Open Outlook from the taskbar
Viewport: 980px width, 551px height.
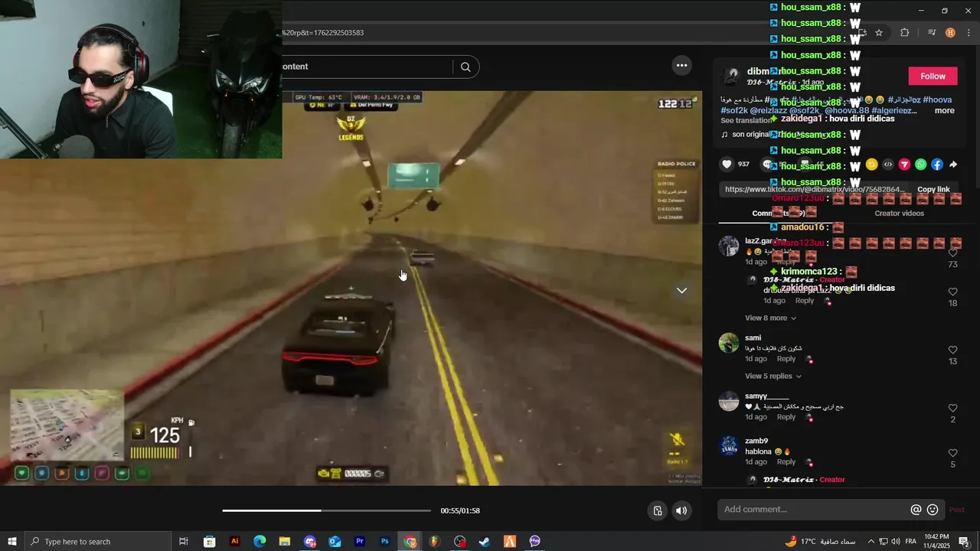point(335,542)
